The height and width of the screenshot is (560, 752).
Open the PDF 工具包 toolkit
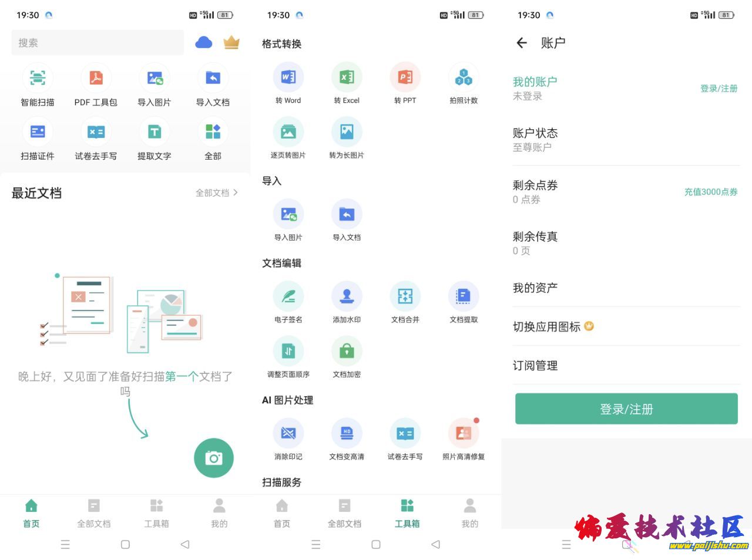point(96,79)
